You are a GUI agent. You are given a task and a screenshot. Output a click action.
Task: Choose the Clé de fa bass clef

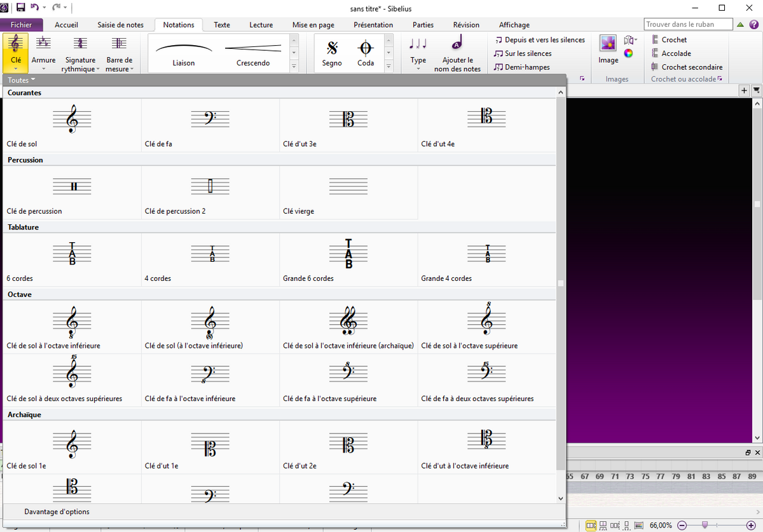tap(210, 125)
